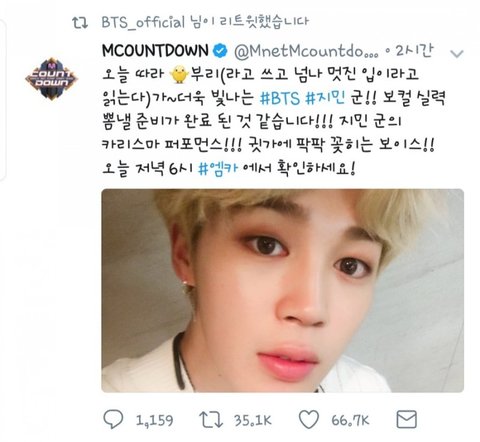The height and width of the screenshot is (442, 480).
Task: Click the 66.7K likes count
Action: (350, 420)
